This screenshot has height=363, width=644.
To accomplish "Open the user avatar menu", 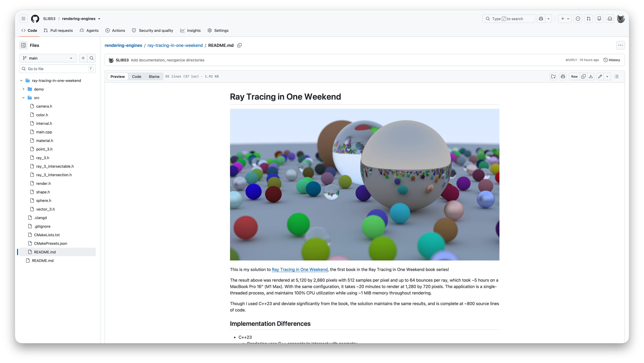I will (621, 19).
